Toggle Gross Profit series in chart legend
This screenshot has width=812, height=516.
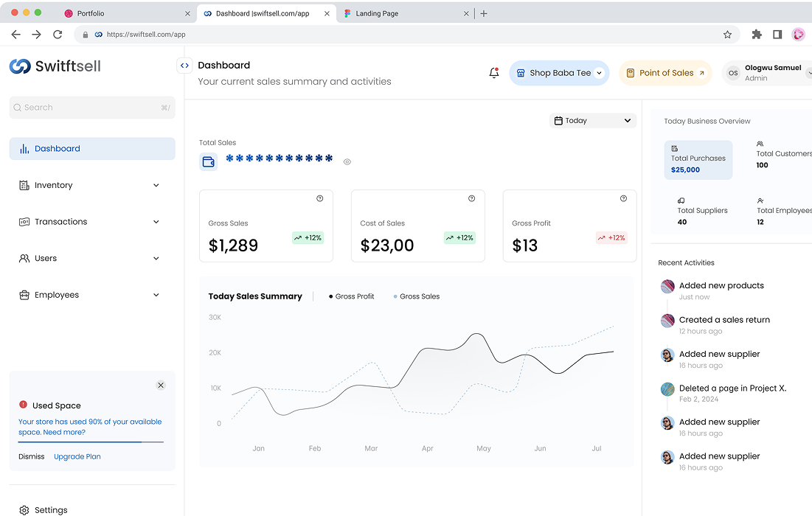(x=352, y=296)
